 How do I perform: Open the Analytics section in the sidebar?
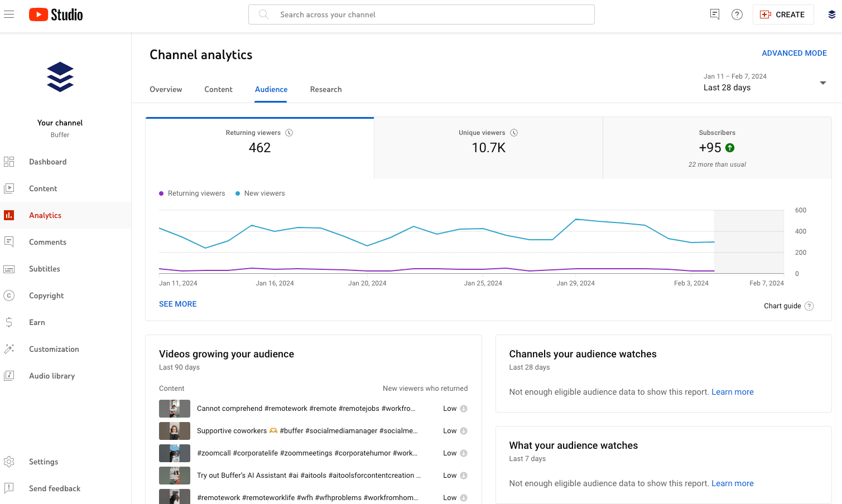pyautogui.click(x=45, y=215)
